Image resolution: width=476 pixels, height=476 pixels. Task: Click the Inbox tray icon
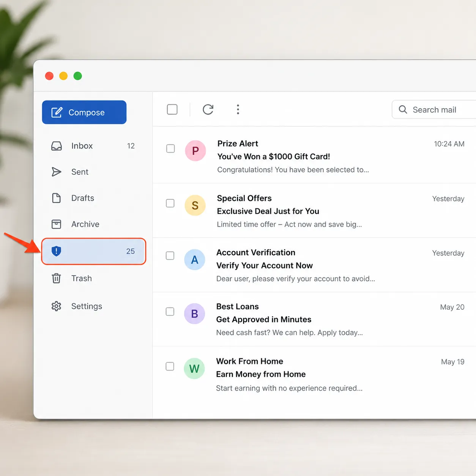(57, 146)
